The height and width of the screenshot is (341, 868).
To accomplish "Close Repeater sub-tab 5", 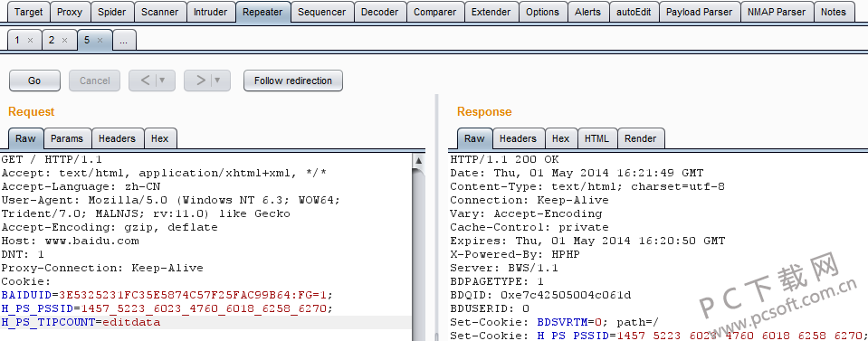I will tap(100, 41).
